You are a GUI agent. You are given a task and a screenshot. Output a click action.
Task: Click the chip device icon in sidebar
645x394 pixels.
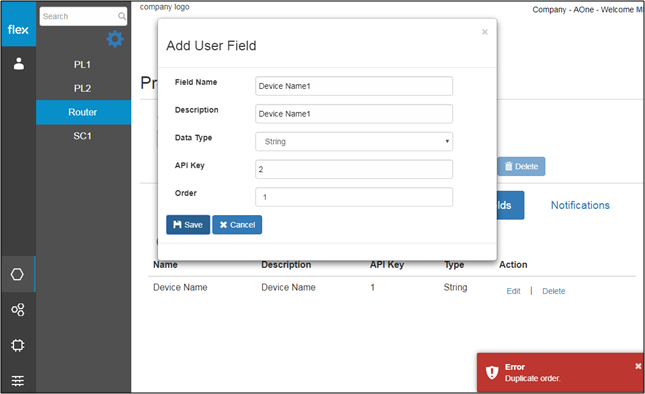[18, 345]
